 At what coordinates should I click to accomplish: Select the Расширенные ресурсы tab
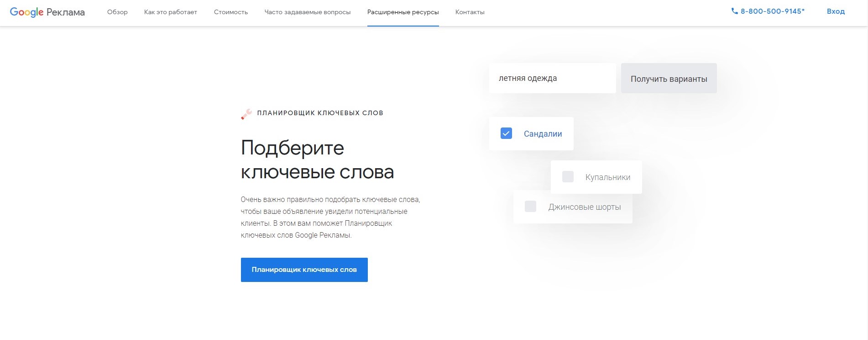(x=403, y=12)
